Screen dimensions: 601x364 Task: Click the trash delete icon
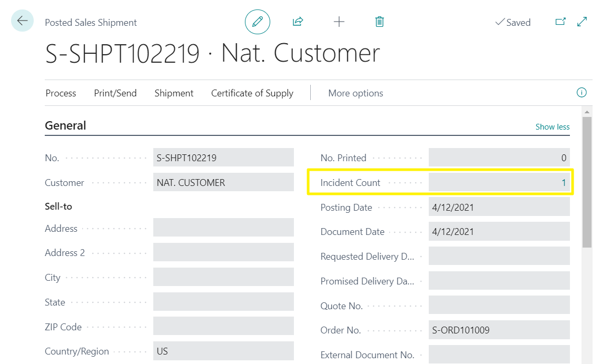pyautogui.click(x=379, y=22)
